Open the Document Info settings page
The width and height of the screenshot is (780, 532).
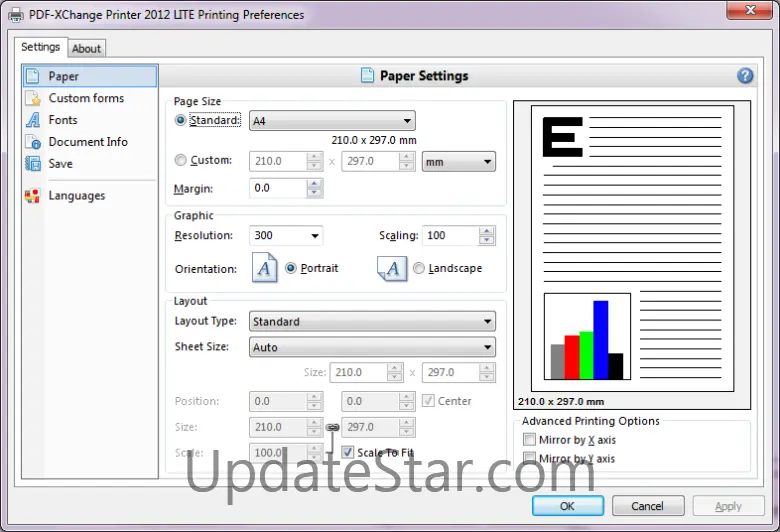click(90, 142)
